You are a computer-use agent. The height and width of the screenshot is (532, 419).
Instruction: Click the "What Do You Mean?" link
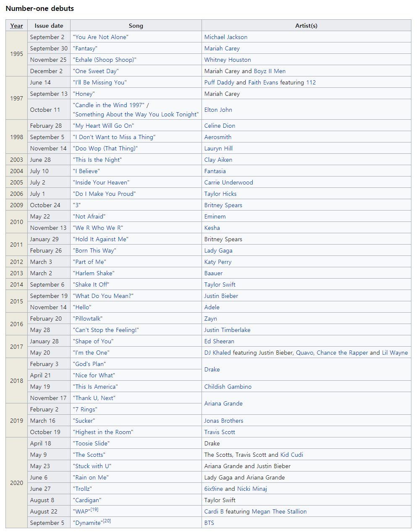click(103, 296)
